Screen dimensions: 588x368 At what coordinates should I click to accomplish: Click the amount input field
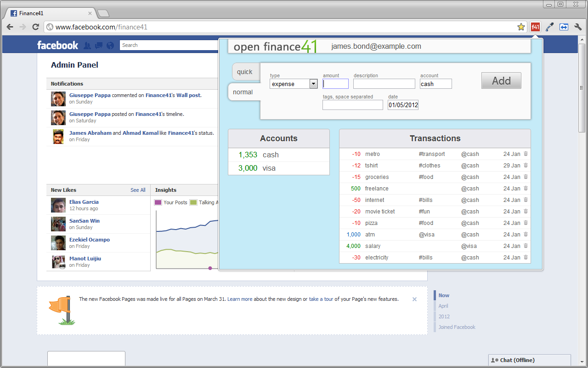point(335,83)
